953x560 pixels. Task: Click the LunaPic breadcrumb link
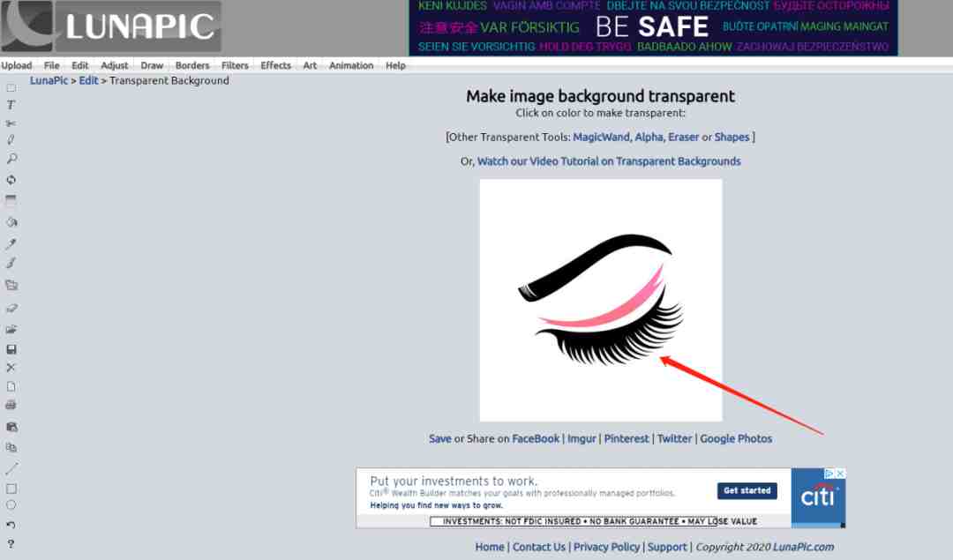pyautogui.click(x=49, y=81)
